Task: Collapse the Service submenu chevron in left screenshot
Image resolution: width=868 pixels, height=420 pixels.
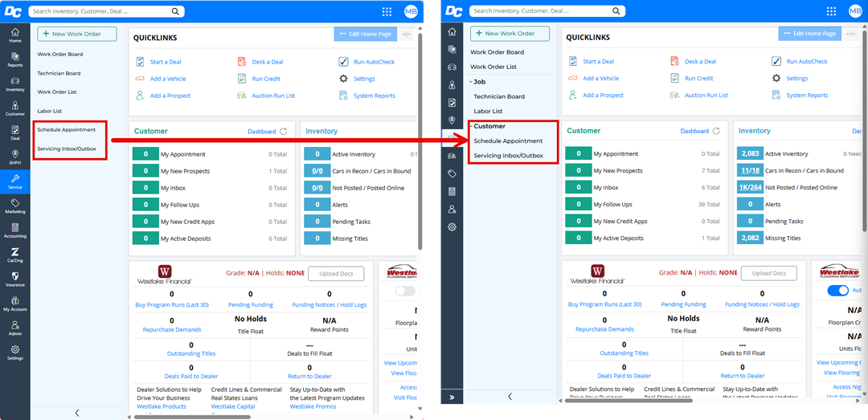Action: [77, 413]
